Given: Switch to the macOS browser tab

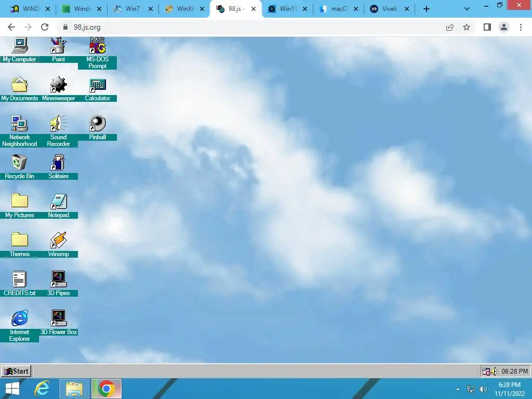Looking at the screenshot, I should pos(339,9).
